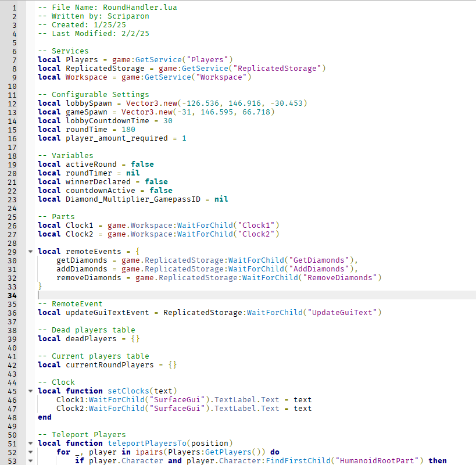Click the player_amount_required variable
This screenshot has width=476, height=465.
tap(117, 138)
